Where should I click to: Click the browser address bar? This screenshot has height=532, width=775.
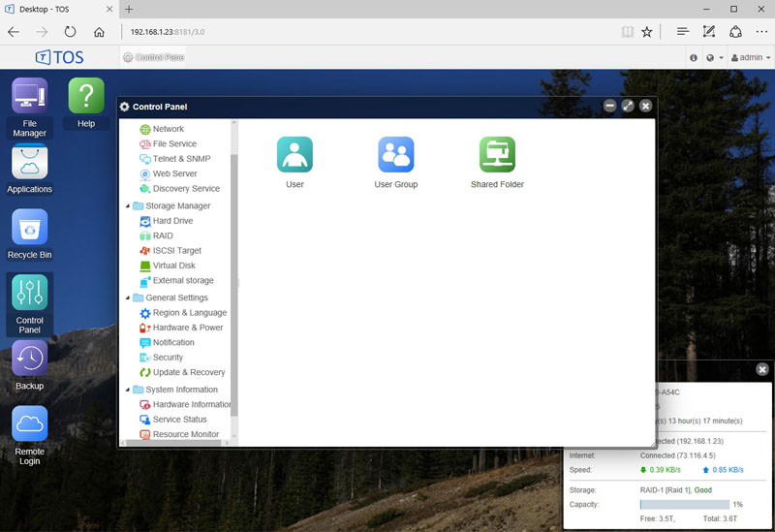368,32
